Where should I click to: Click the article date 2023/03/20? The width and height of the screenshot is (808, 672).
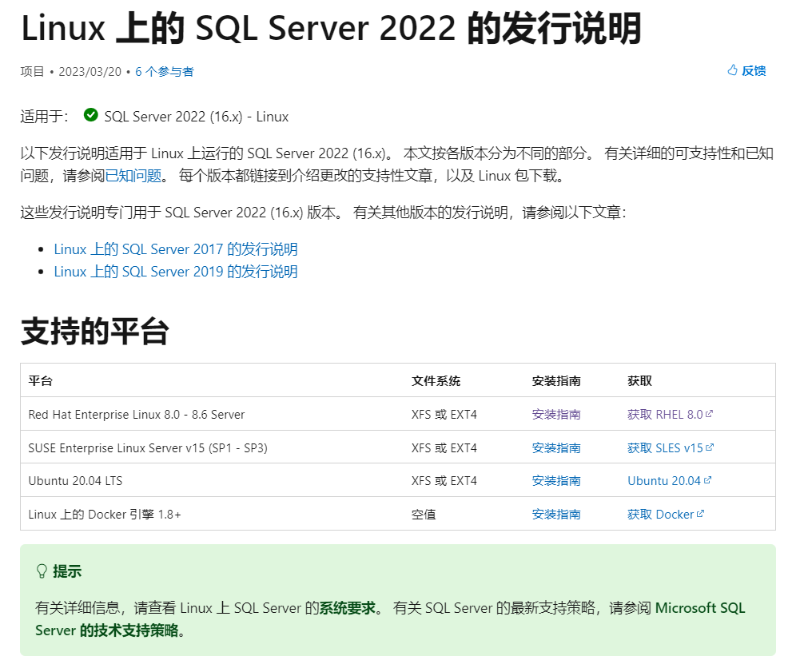click(90, 72)
